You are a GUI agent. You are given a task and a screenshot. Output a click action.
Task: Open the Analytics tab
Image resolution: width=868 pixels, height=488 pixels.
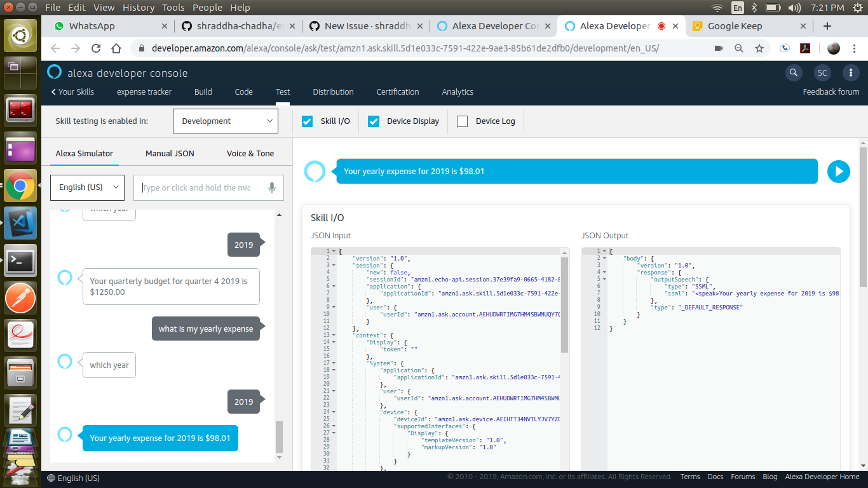coord(458,91)
